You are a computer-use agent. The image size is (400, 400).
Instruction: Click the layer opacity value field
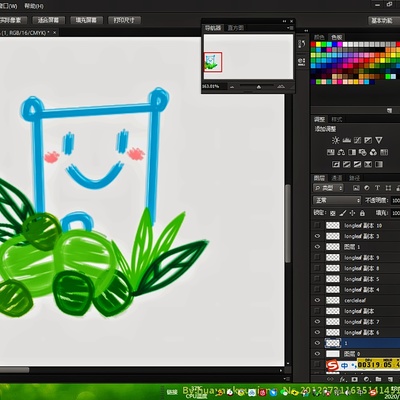(x=395, y=200)
